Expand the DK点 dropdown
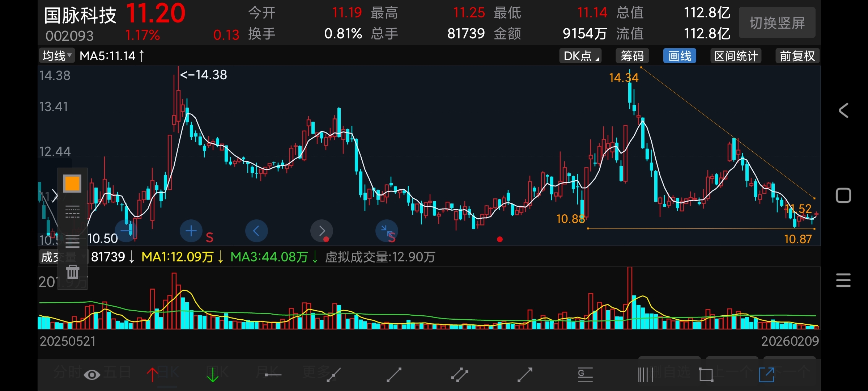This screenshot has height=391, width=868. pos(580,56)
